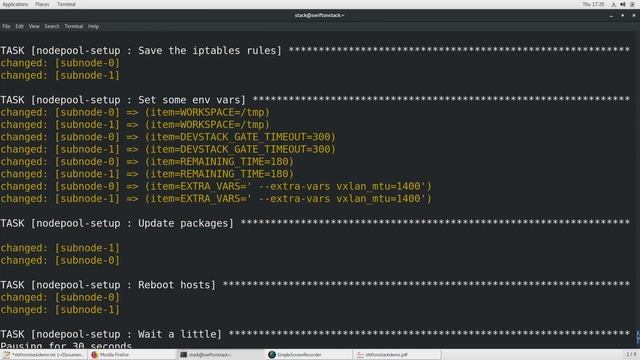The height and width of the screenshot is (360, 640).
Task: Click subnode-0 REMAINING_TIME=180 line
Action: 147,162
